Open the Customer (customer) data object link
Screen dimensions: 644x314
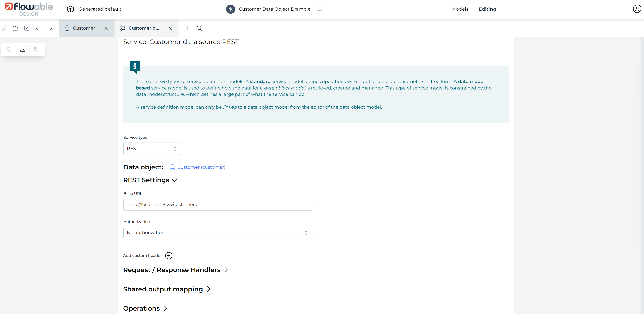(x=201, y=167)
